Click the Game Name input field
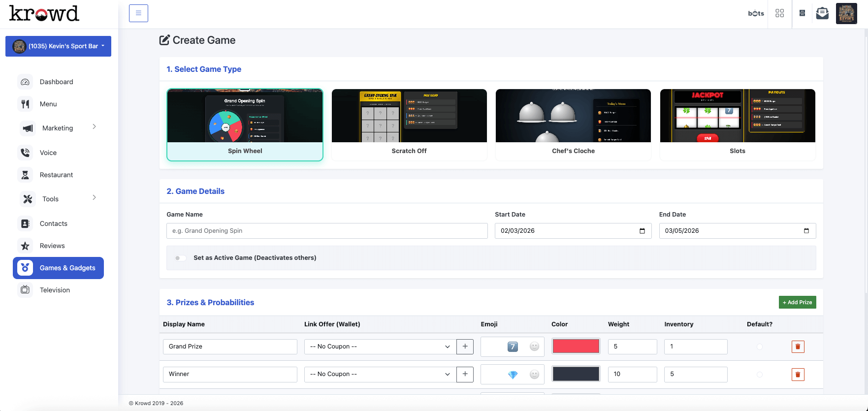Image resolution: width=868 pixels, height=411 pixels. click(x=327, y=231)
